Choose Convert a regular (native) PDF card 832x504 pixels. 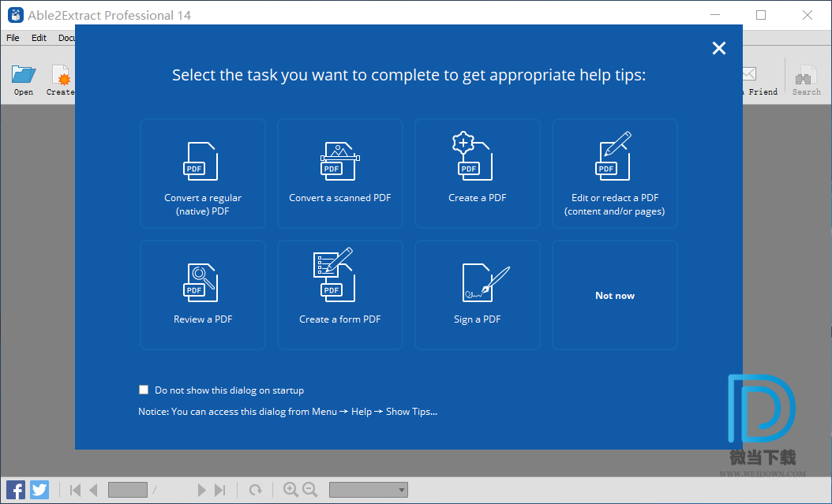(x=203, y=174)
